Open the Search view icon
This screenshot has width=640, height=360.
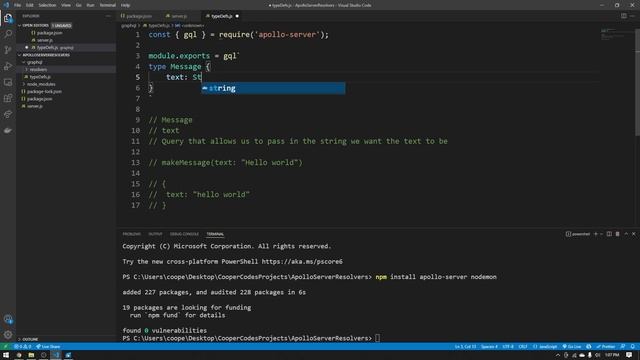8,34
